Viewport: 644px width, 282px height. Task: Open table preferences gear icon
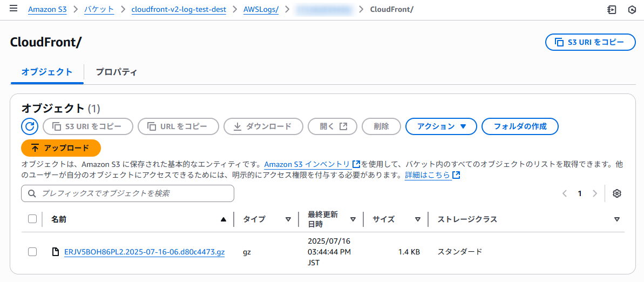pos(616,193)
